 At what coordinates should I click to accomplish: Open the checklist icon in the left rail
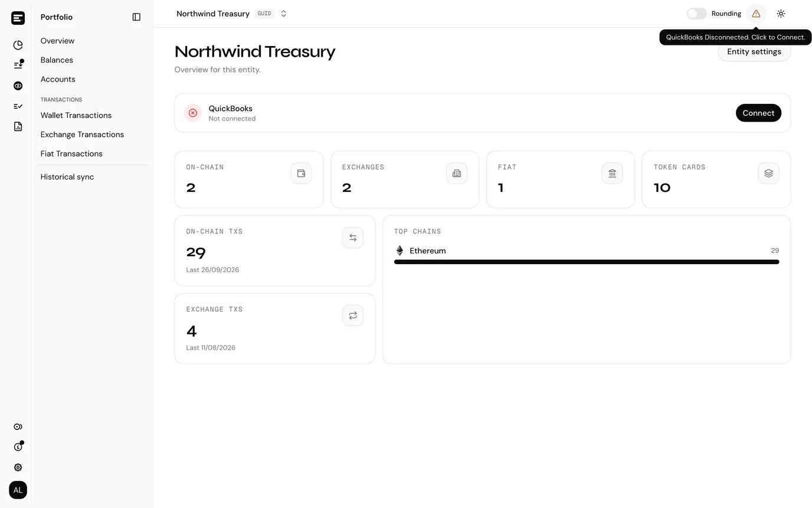[18, 106]
